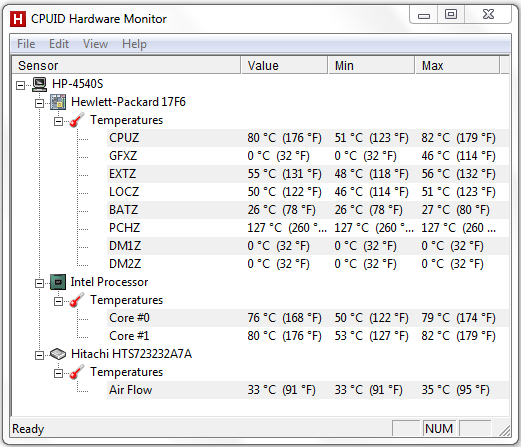
Task: Click the Value column header
Action: pos(284,65)
